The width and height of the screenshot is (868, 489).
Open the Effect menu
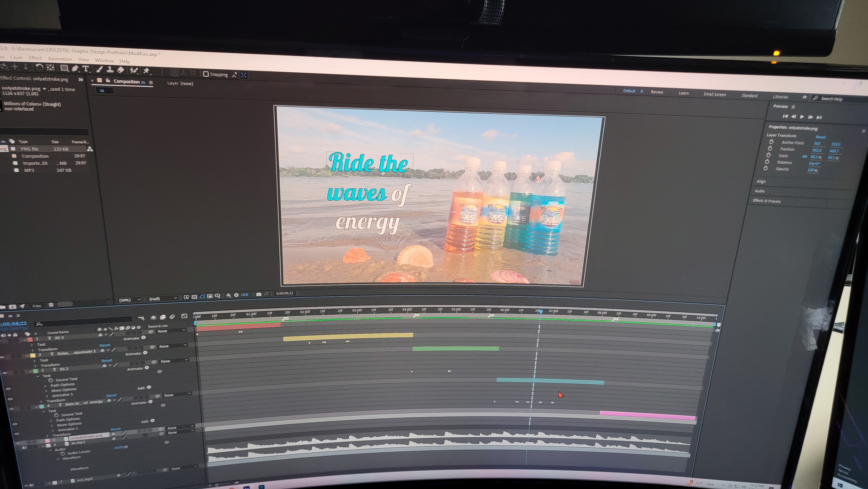[x=35, y=58]
